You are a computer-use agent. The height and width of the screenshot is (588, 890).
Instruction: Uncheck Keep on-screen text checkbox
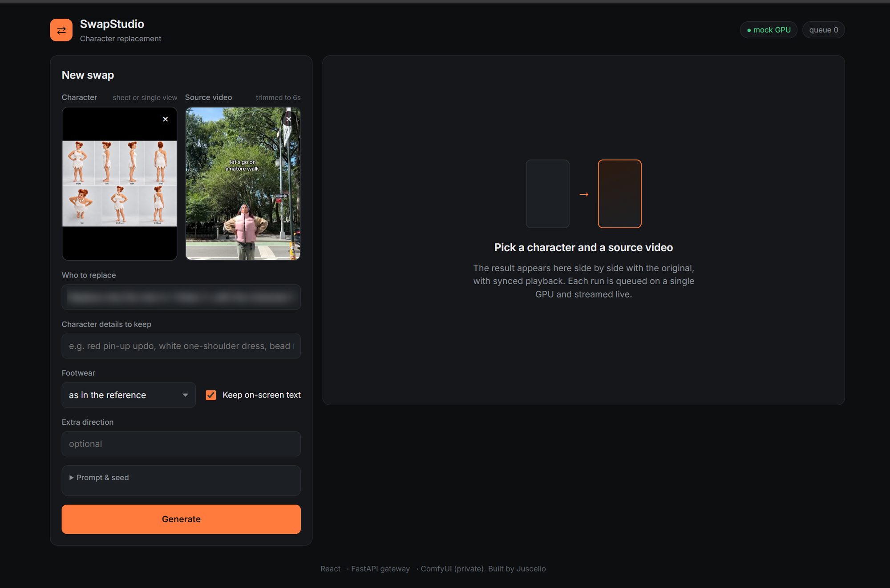pos(211,395)
